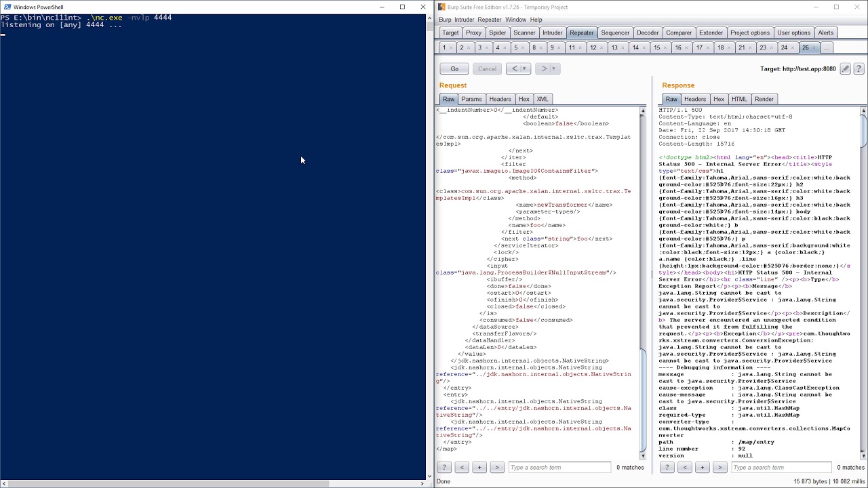Screen dimensions: 868x488
Task: Switch to the Target tool tab
Action: [450, 33]
